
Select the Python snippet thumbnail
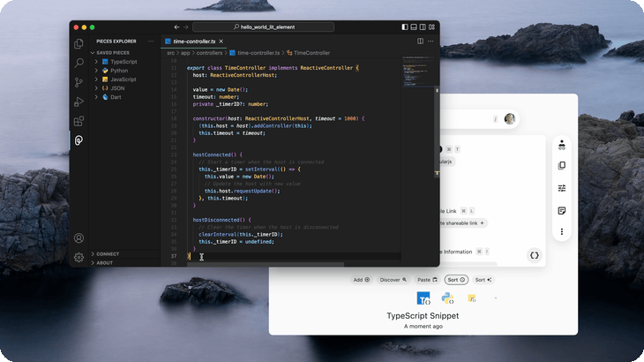447,298
